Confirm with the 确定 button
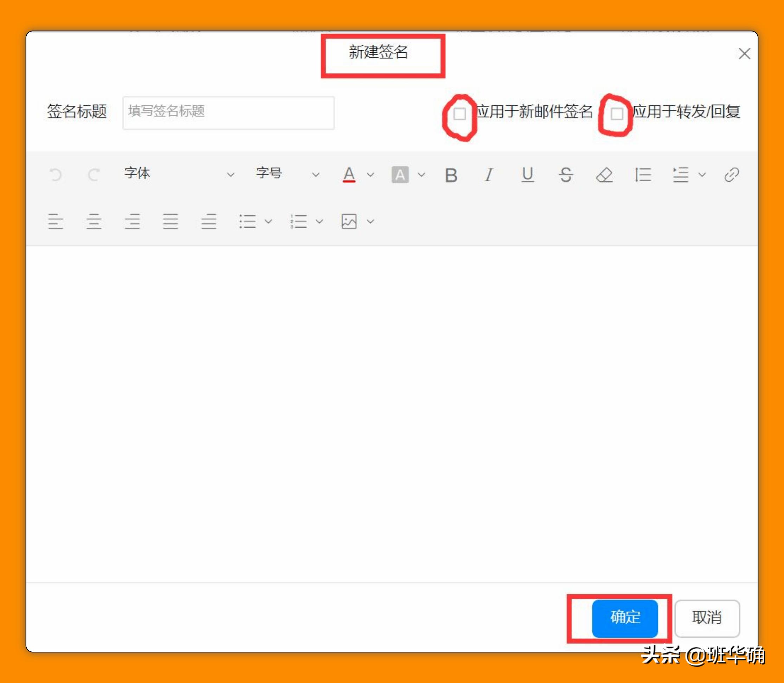Viewport: 784px width, 683px height. point(625,619)
